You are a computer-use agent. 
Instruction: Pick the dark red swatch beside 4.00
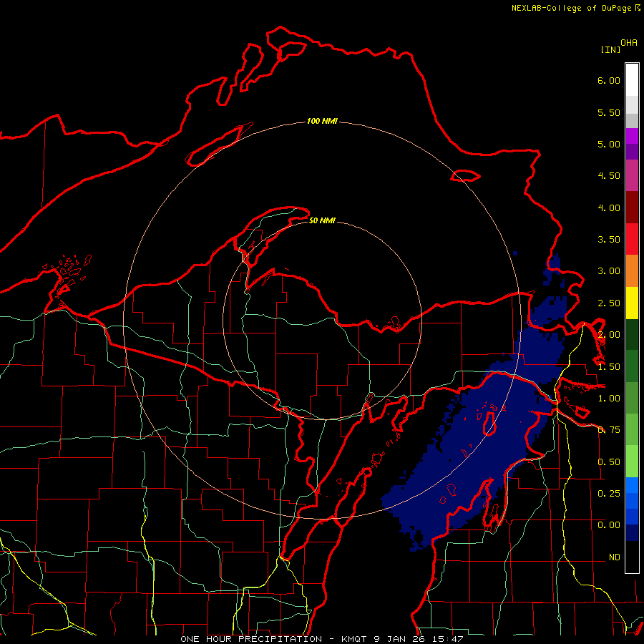tap(632, 208)
